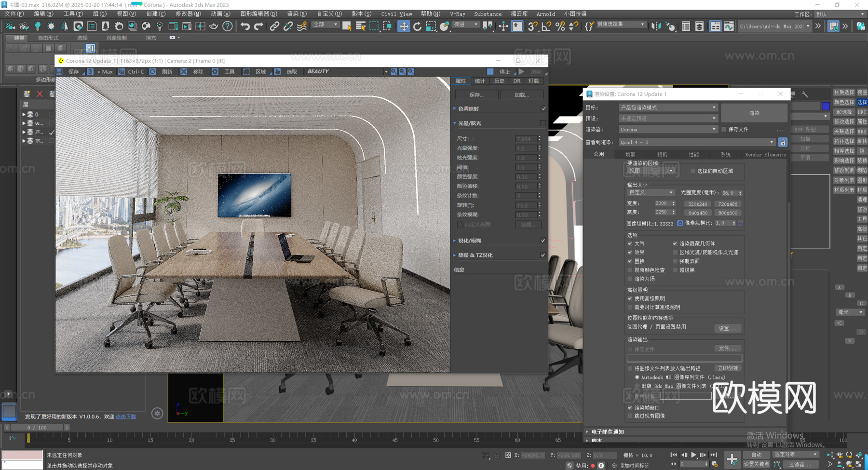Activate the Select and Rotate tool

[417, 26]
